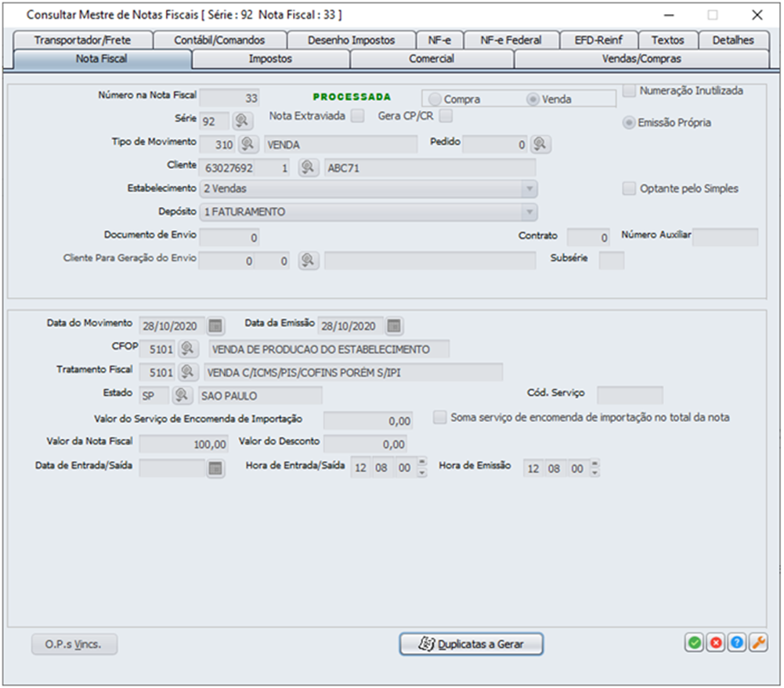Expand the Depósito dropdown list

pos(529,212)
